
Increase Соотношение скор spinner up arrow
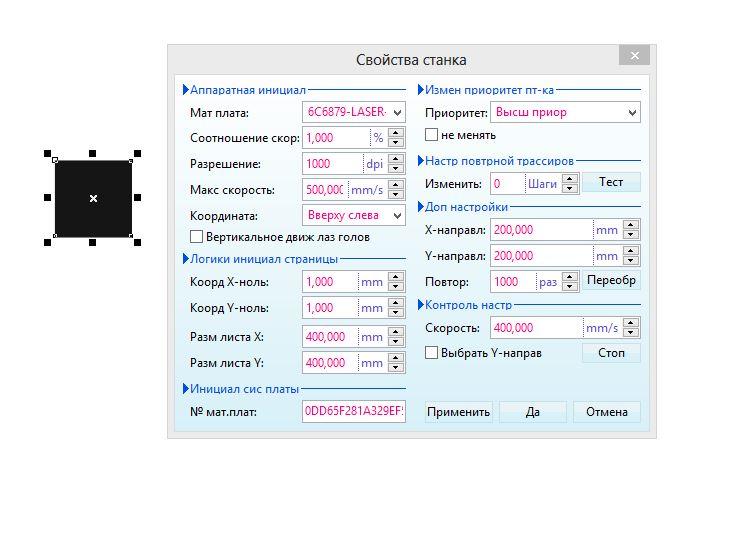397,133
